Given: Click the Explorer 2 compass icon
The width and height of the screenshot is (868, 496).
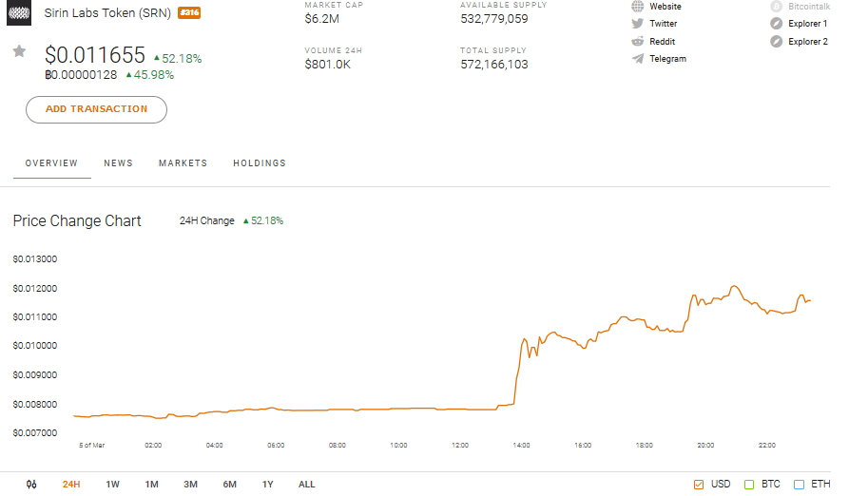Looking at the screenshot, I should click(x=777, y=42).
